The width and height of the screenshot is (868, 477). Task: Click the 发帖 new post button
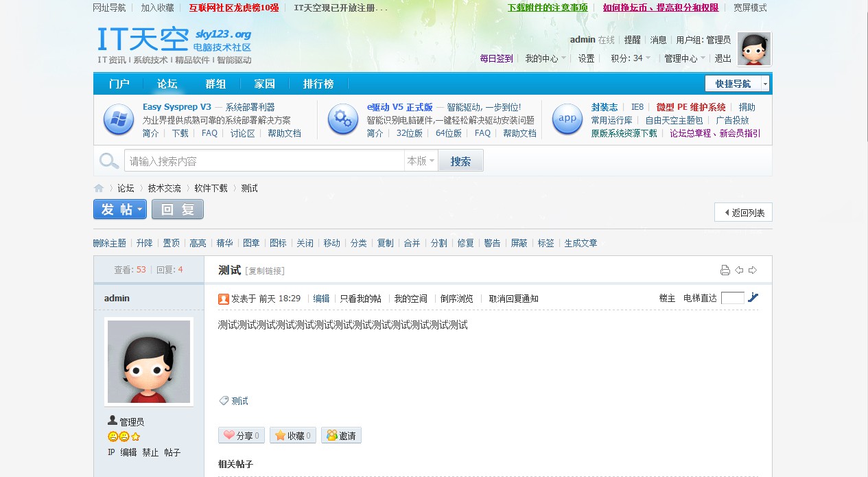point(120,209)
